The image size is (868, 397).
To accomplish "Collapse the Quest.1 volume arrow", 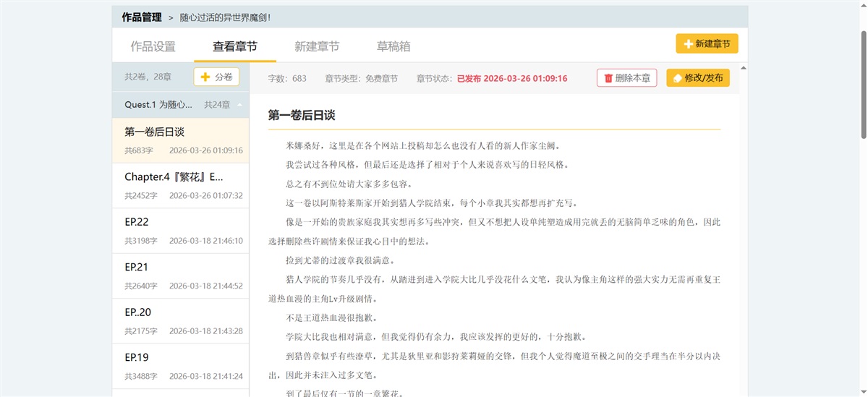I will click(x=239, y=105).
